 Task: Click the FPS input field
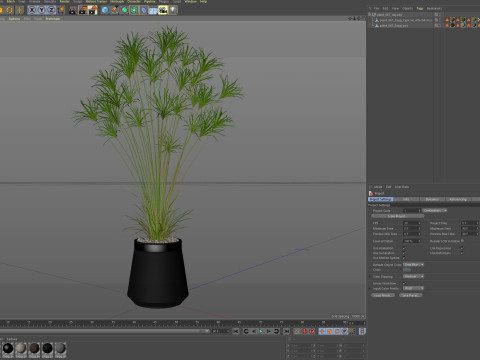[x=412, y=223]
